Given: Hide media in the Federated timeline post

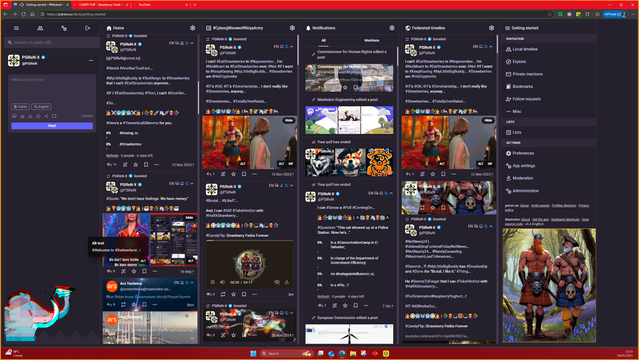Looking at the screenshot, I should 488,120.
